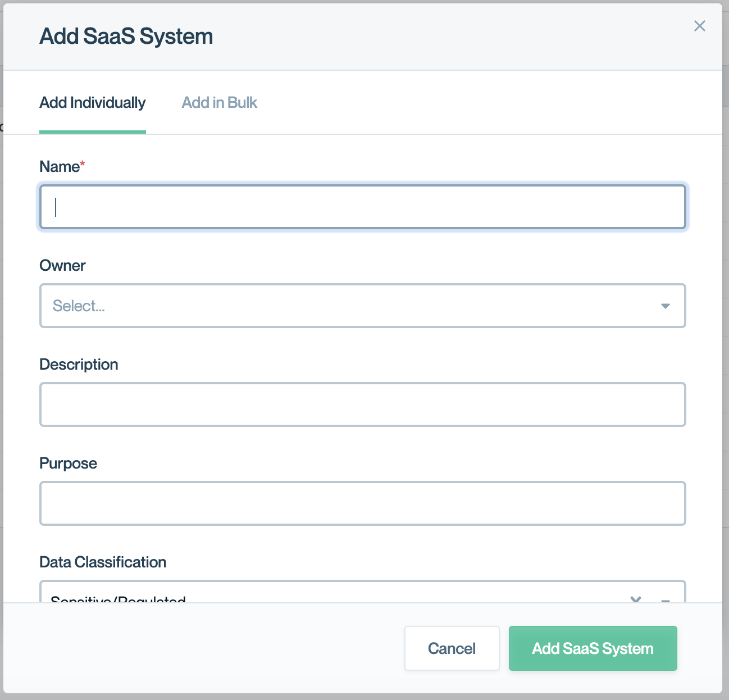The width and height of the screenshot is (729, 700).
Task: Switch to the Add in Bulk tab
Action: pos(219,103)
